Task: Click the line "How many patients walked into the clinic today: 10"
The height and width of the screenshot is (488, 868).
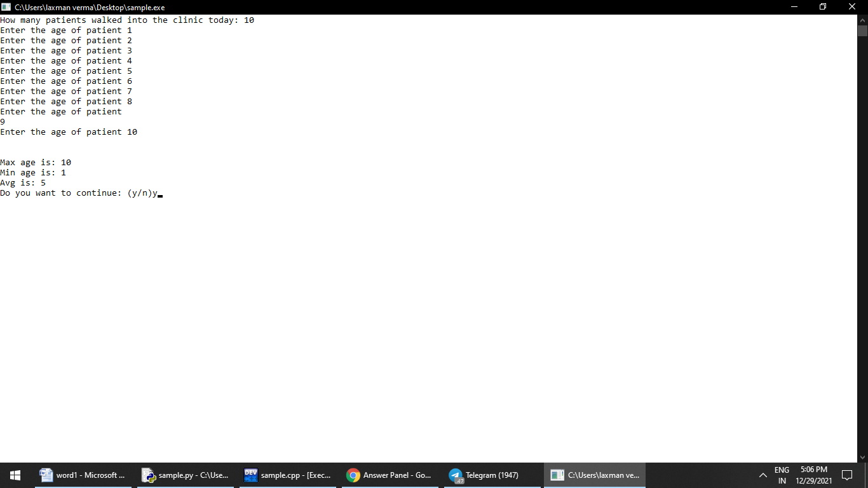Action: point(127,20)
